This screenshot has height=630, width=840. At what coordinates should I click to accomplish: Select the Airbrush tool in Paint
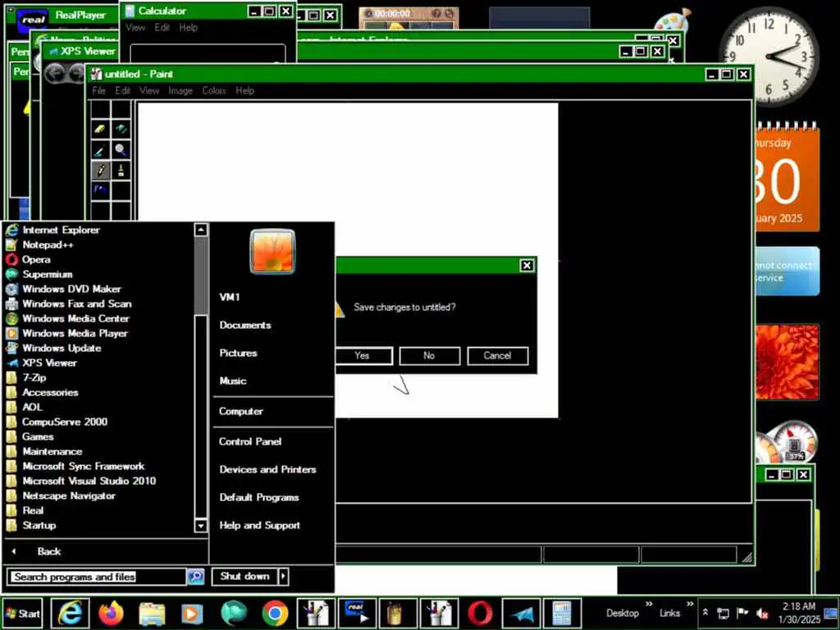pos(100,190)
